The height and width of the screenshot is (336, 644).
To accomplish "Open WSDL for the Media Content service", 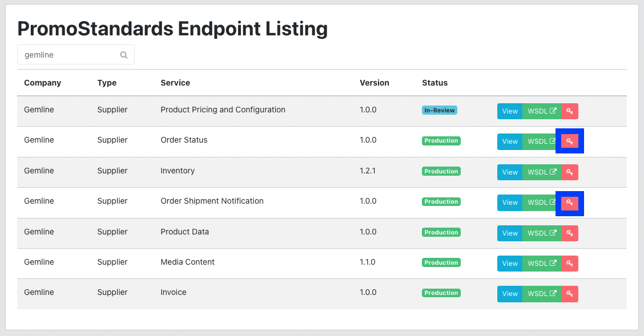I will [542, 264].
